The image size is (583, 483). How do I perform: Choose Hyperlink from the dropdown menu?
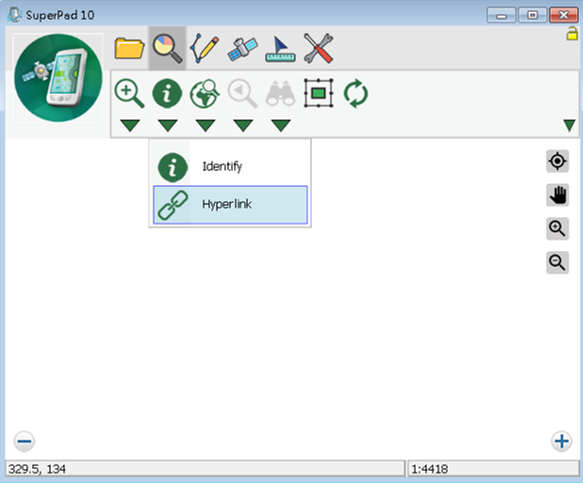point(230,205)
